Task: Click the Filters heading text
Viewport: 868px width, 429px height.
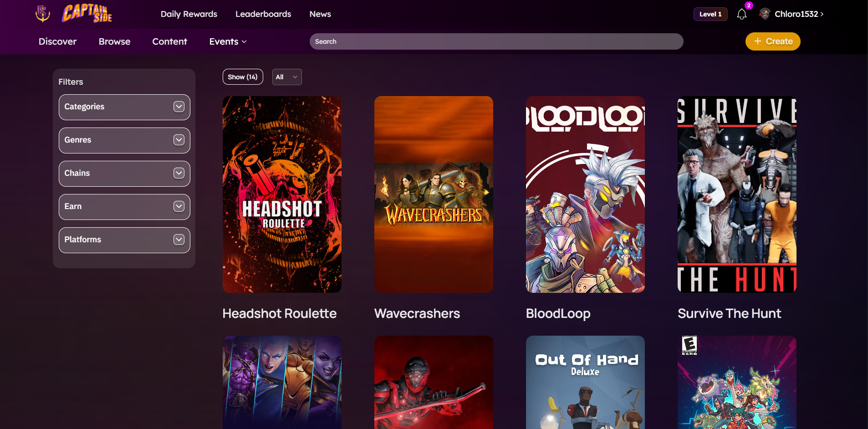Action: pyautogui.click(x=71, y=82)
